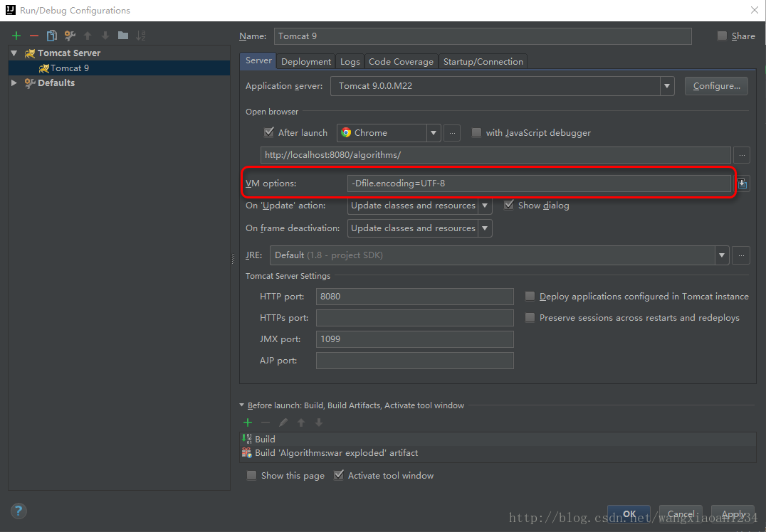Viewport: 766px width, 532px height.
Task: Switch to the Deployment tab
Action: [306, 62]
